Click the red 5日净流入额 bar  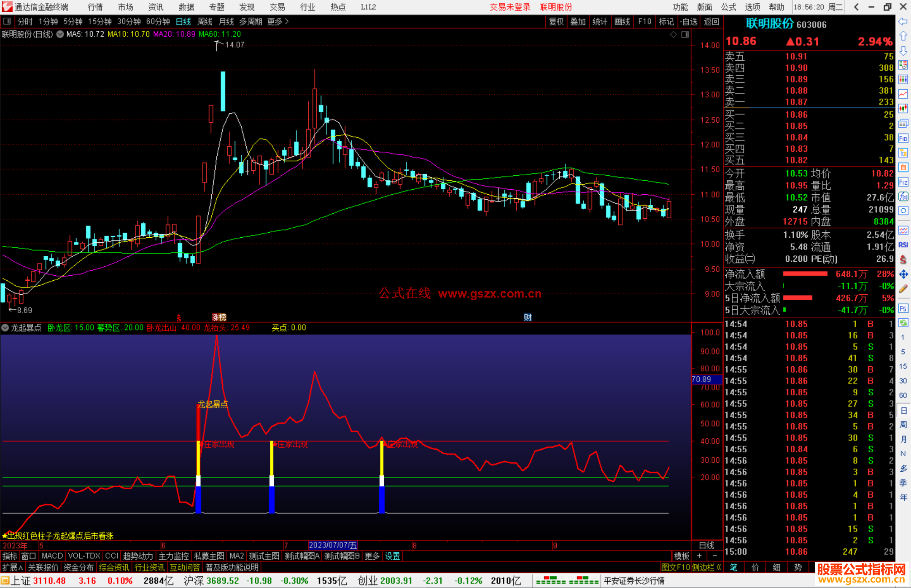pyautogui.click(x=798, y=298)
